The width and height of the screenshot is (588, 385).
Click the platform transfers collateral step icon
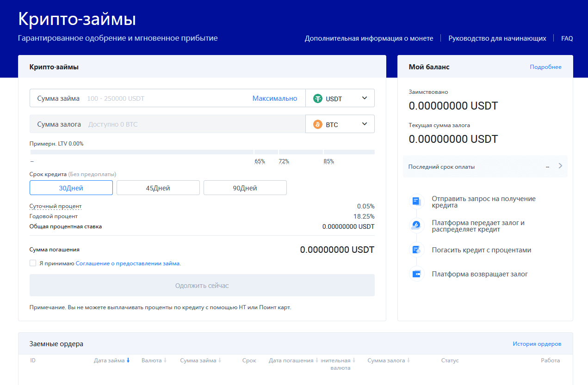tap(416, 226)
